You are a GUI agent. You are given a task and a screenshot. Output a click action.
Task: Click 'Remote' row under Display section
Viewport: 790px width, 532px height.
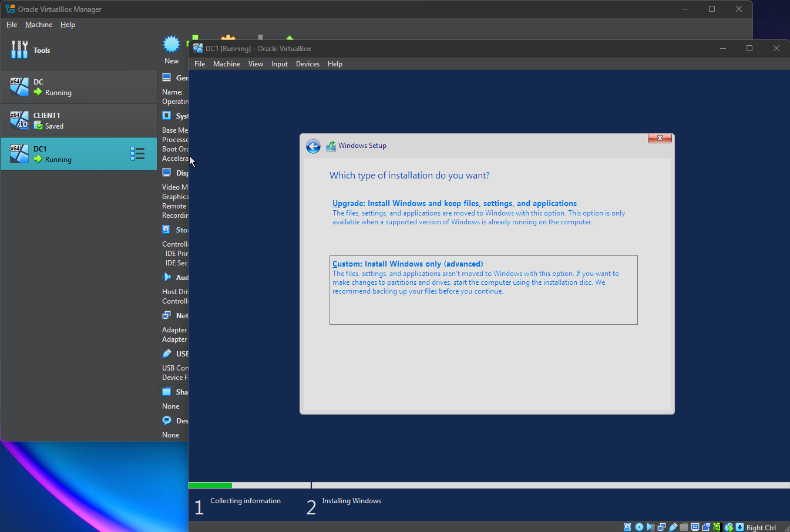[174, 206]
